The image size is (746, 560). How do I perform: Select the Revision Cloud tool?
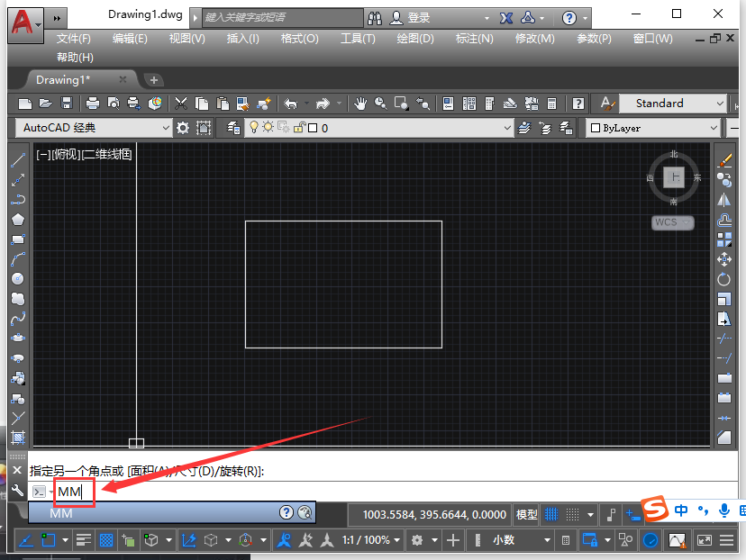[x=18, y=299]
